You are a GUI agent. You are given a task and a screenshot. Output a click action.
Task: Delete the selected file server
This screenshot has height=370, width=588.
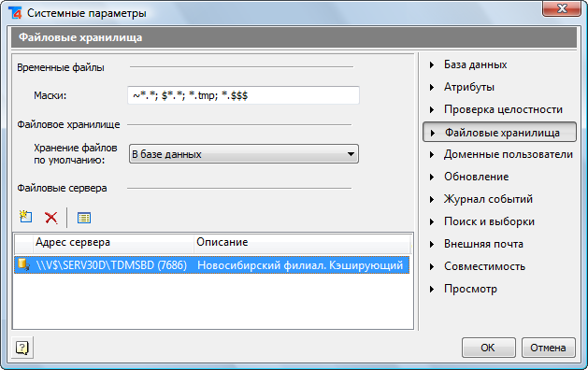51,218
